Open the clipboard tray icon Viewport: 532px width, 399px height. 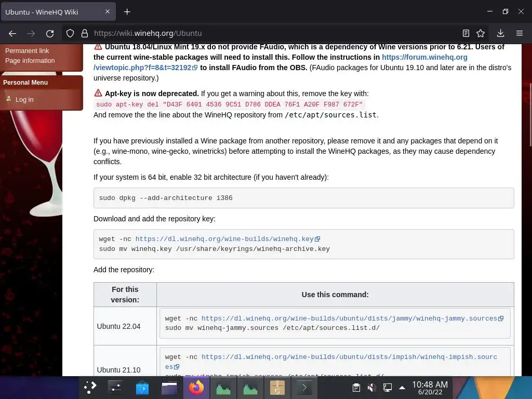[x=356, y=388]
